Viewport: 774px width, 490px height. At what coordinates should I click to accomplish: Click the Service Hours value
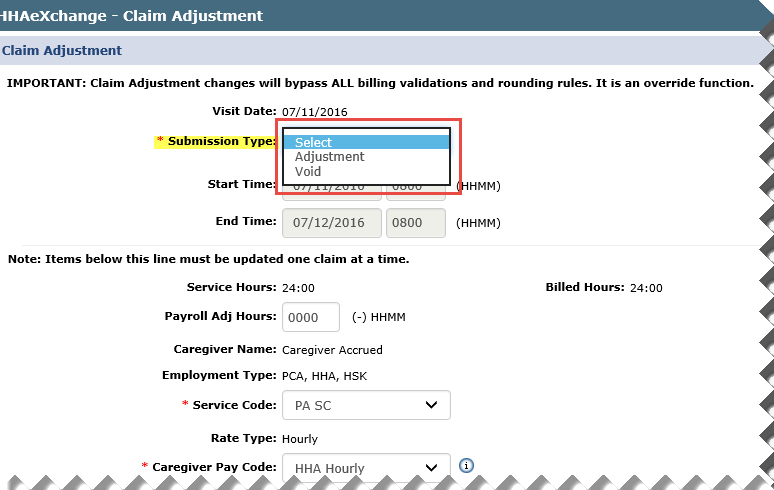click(299, 288)
